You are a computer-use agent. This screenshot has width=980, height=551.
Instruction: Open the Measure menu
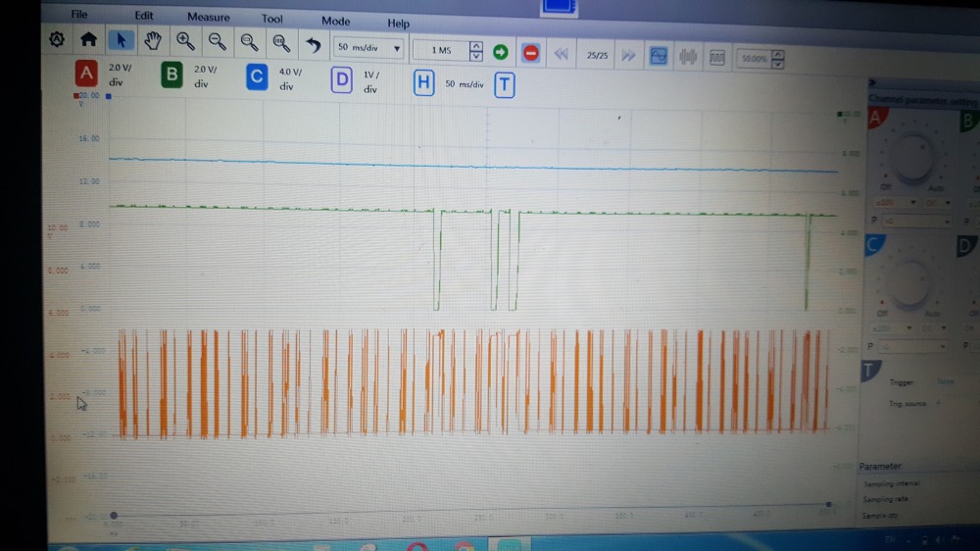208,17
